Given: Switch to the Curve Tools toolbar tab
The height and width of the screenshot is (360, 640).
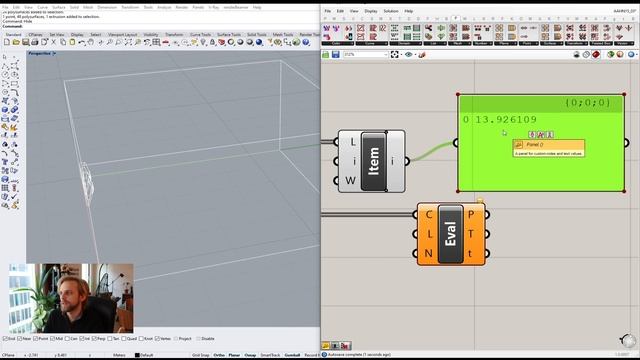Looking at the screenshot, I should pyautogui.click(x=200, y=35).
